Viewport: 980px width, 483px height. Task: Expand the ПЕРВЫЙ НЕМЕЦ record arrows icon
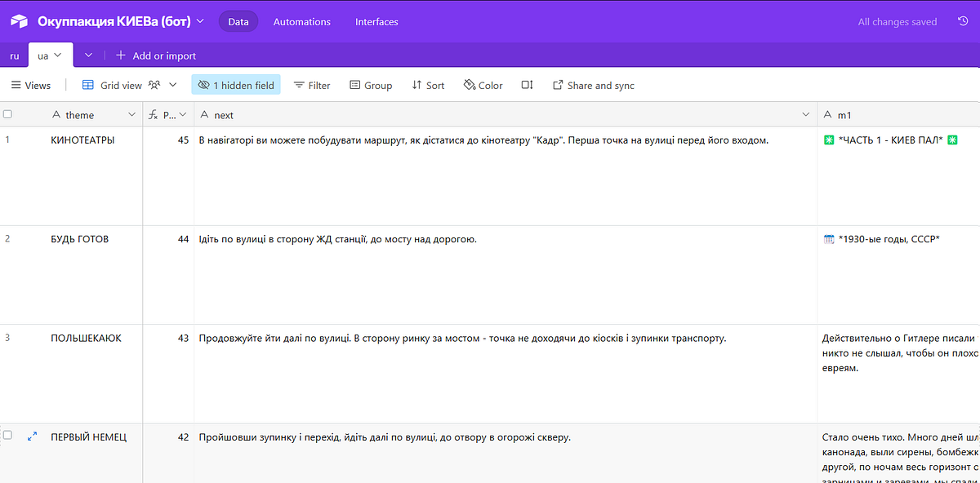33,436
